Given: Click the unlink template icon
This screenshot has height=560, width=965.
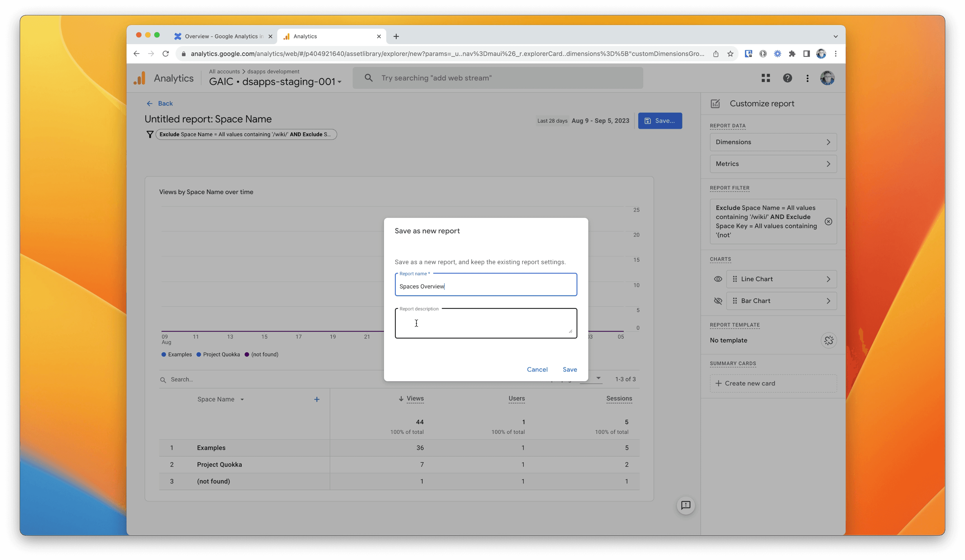Looking at the screenshot, I should click(x=828, y=340).
